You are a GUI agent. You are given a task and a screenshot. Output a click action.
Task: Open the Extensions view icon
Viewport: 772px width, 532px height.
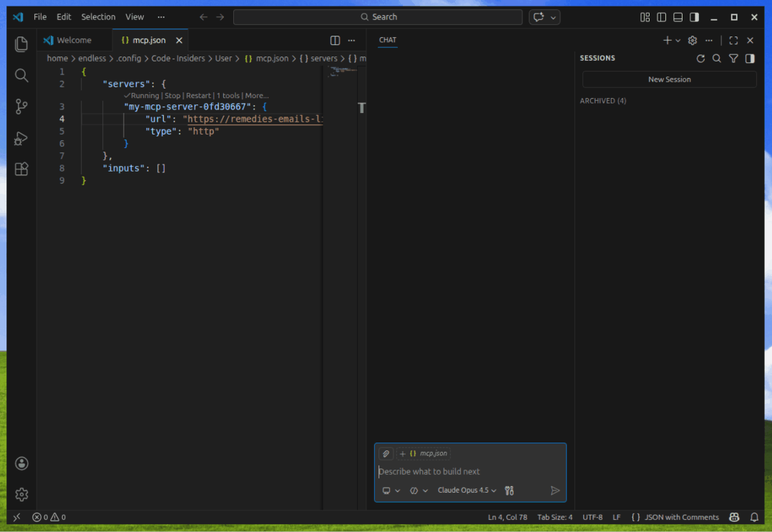coord(21,169)
